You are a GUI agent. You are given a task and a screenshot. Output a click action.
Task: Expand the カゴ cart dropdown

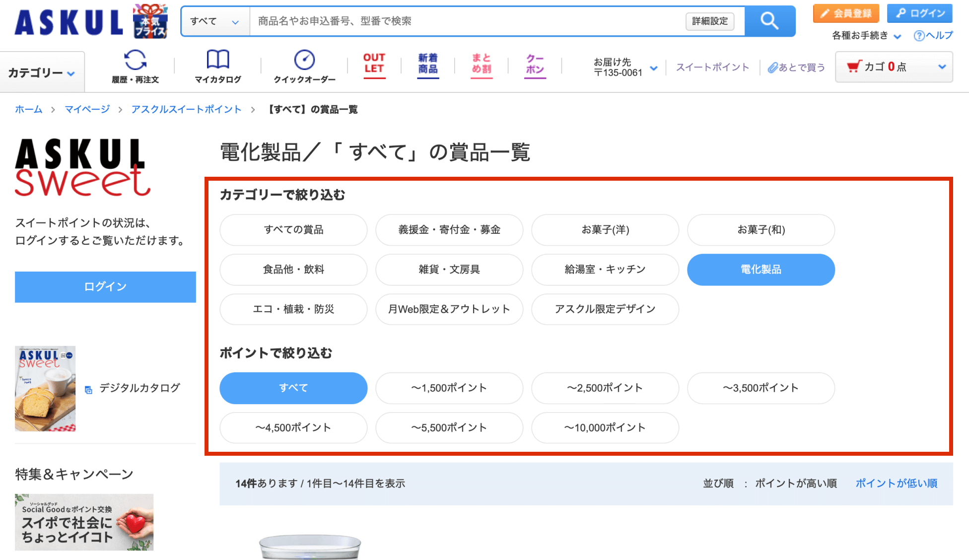point(941,67)
